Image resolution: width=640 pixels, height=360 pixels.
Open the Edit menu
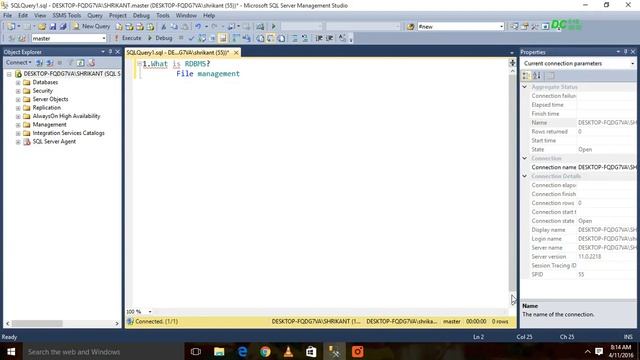pyautogui.click(x=23, y=16)
